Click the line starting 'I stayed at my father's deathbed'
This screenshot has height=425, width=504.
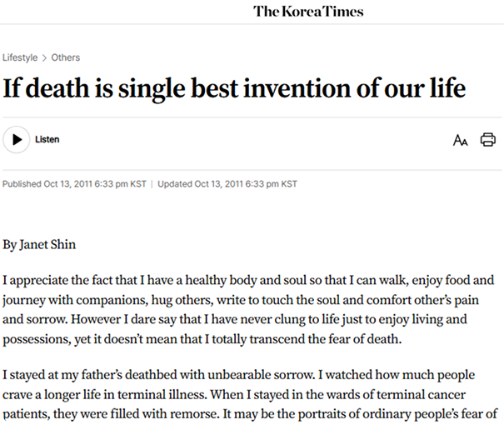pyautogui.click(x=239, y=375)
